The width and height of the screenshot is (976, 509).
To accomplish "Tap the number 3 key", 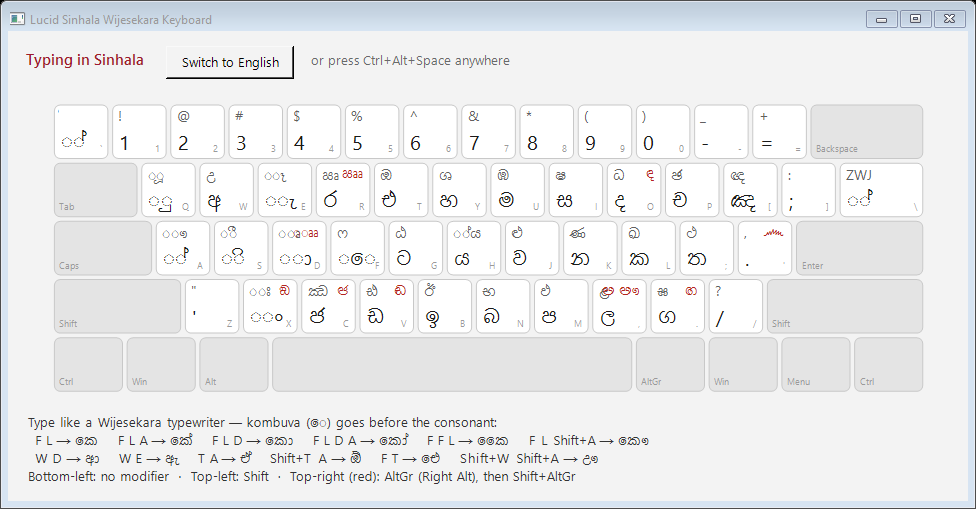I will tap(256, 132).
